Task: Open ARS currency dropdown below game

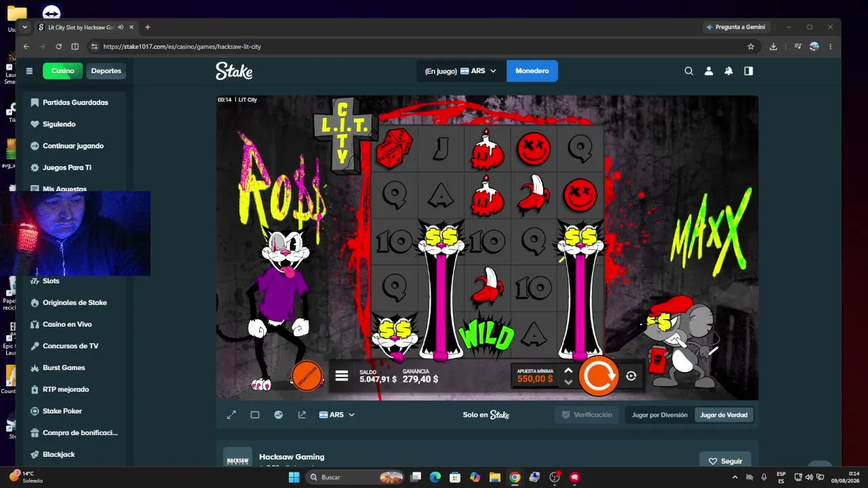Action: pos(337,415)
